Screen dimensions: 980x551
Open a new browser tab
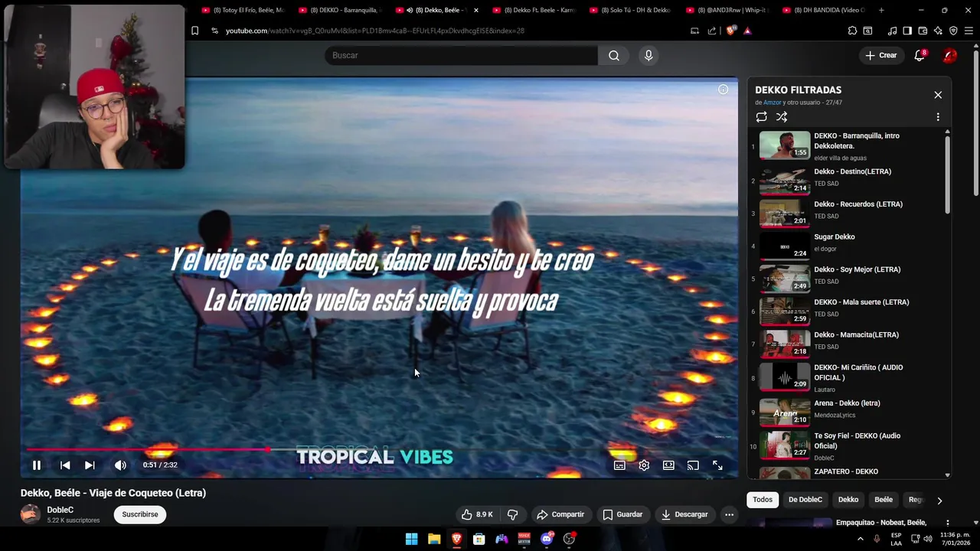pos(881,10)
